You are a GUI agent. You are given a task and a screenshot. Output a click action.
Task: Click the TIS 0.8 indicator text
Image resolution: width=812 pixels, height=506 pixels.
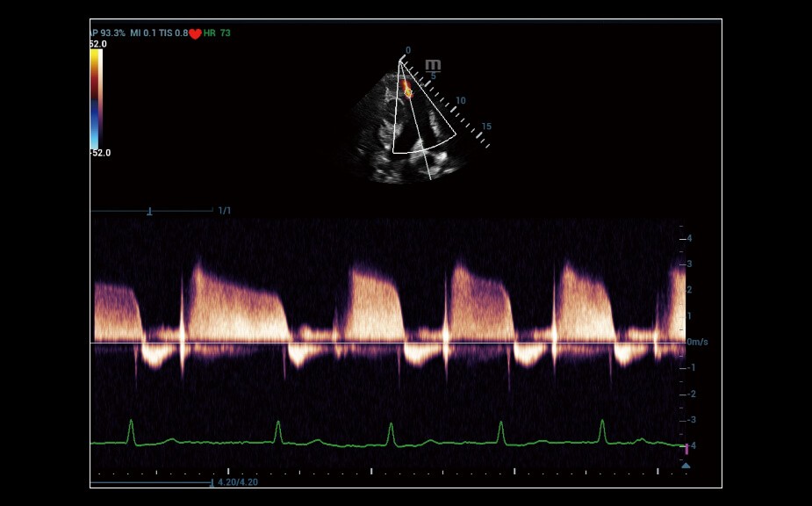coord(174,33)
